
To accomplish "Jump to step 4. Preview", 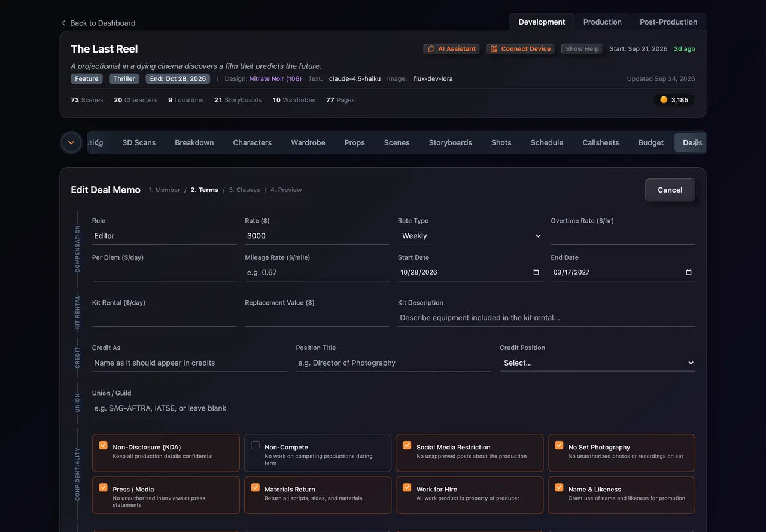I will coord(286,190).
